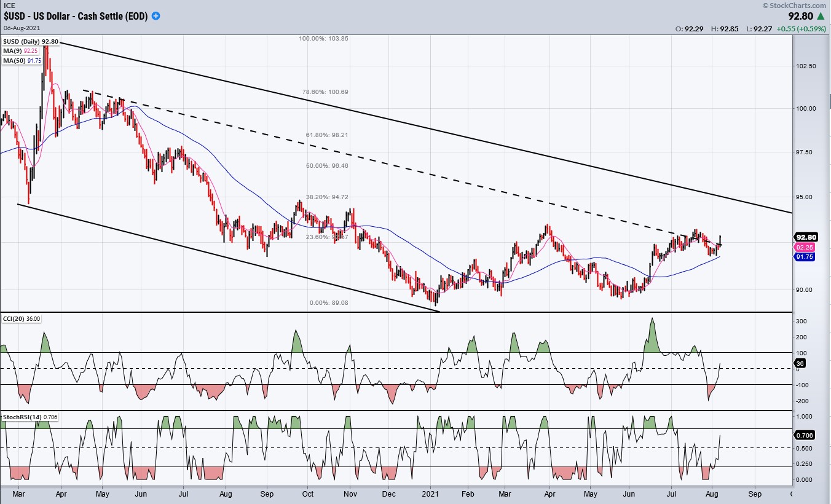Click the "Oct" label on the time axis
This screenshot has height=504, width=831.
click(x=307, y=494)
